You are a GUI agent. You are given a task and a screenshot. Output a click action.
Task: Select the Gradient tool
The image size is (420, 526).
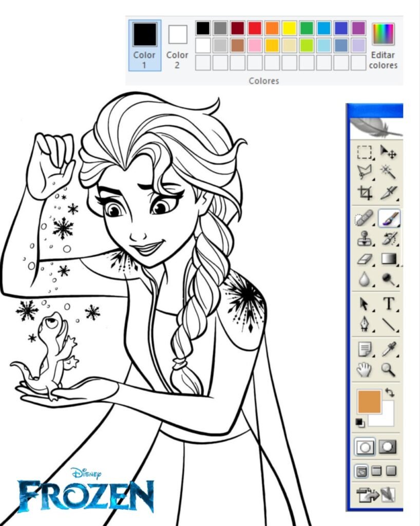(389, 259)
